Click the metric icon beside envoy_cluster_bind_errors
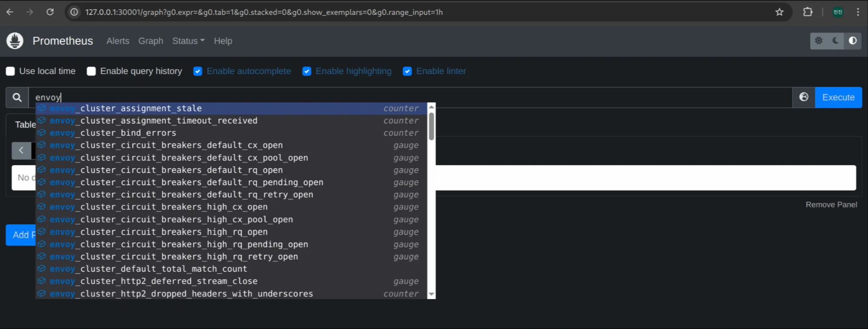Viewport: 868px width, 329px height. (x=42, y=133)
